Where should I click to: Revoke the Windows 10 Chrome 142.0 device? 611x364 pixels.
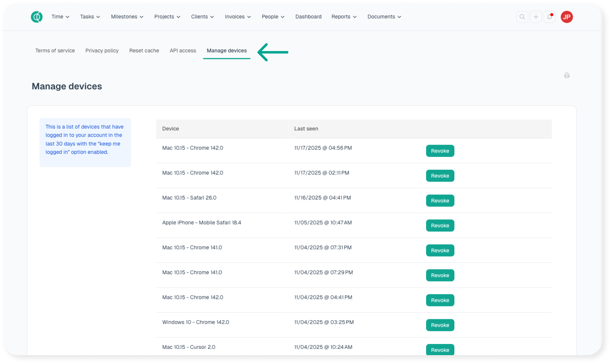pos(440,325)
